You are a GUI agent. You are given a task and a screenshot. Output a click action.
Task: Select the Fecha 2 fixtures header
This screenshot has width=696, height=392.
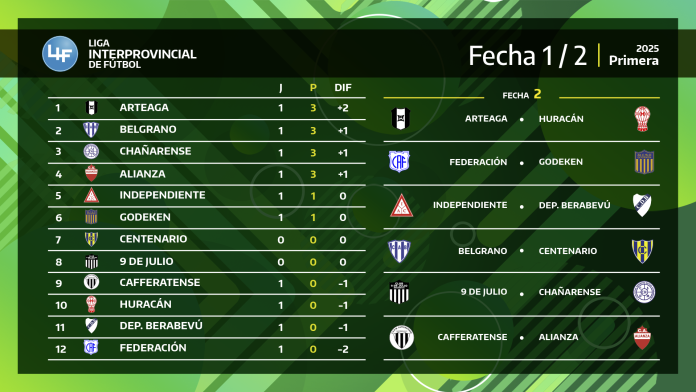click(x=522, y=95)
